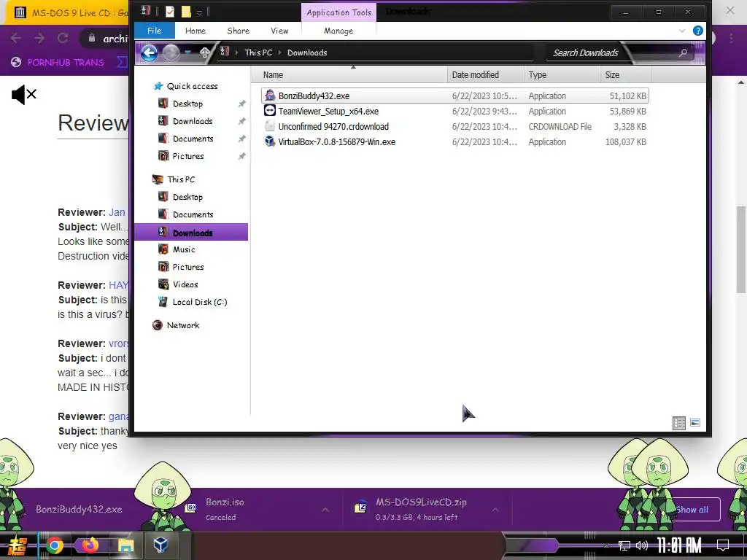Sort files by the Type column

click(x=562, y=75)
